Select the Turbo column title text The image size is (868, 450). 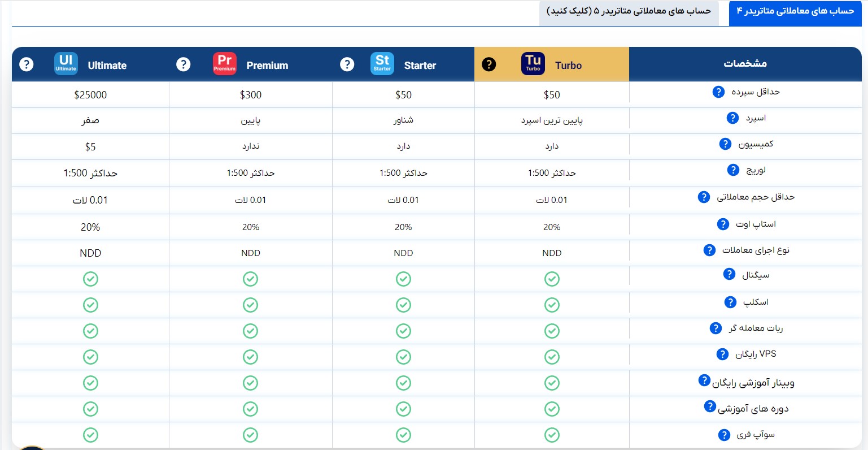[568, 66]
